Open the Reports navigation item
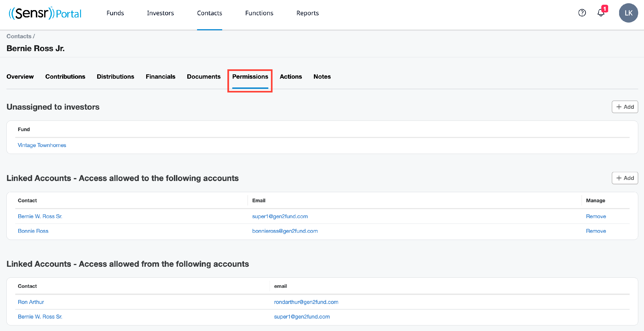This screenshot has height=331, width=644. [307, 13]
